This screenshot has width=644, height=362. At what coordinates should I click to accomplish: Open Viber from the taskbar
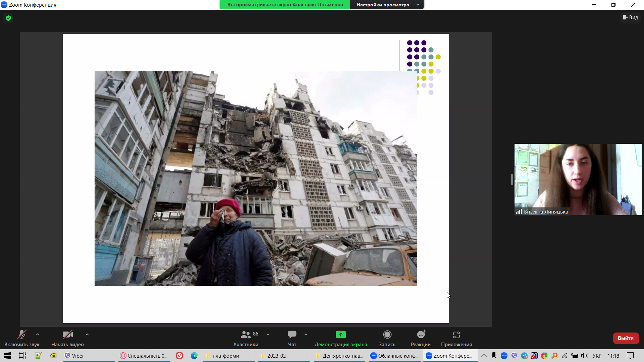[x=74, y=356]
